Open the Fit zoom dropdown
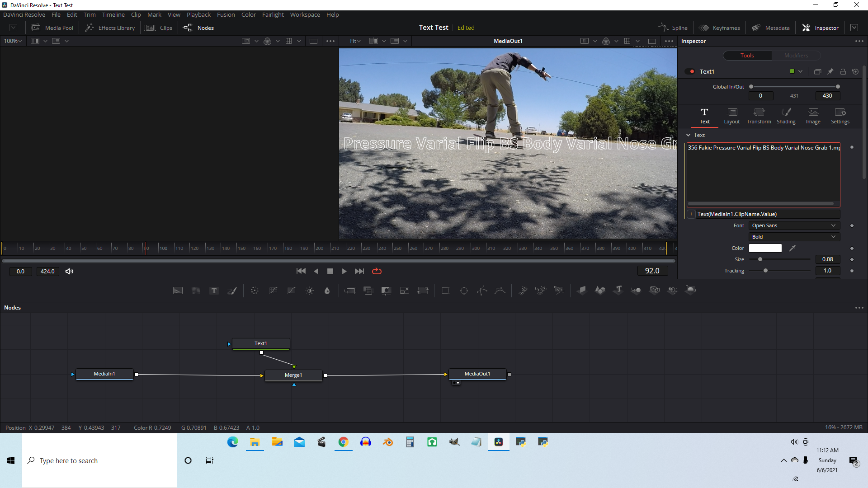This screenshot has height=488, width=868. coord(355,41)
